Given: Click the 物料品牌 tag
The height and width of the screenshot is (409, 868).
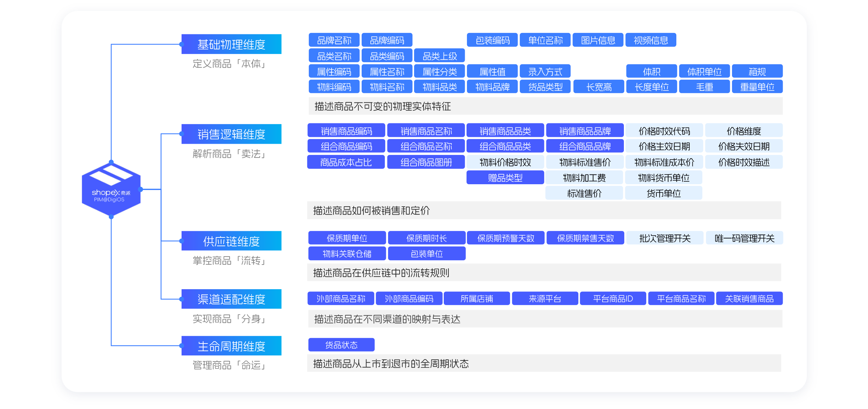Looking at the screenshot, I should (x=492, y=87).
